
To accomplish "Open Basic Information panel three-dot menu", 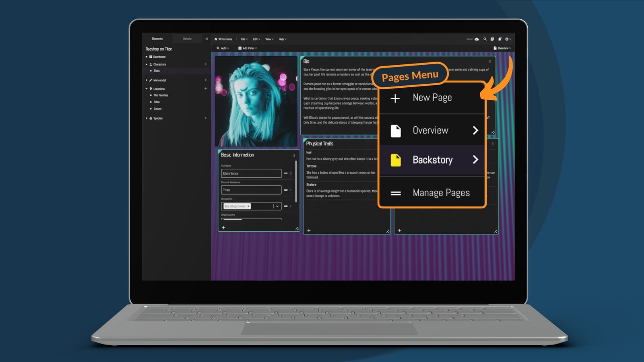I will (x=294, y=155).
